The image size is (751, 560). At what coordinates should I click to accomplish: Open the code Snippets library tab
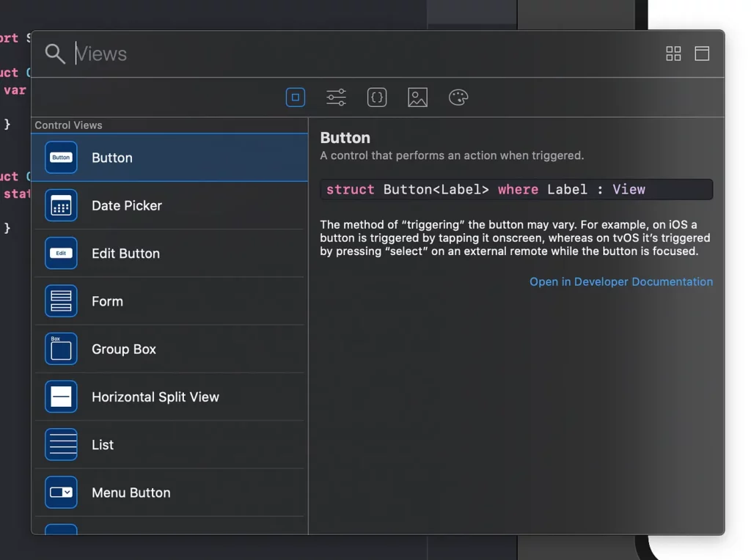click(377, 97)
